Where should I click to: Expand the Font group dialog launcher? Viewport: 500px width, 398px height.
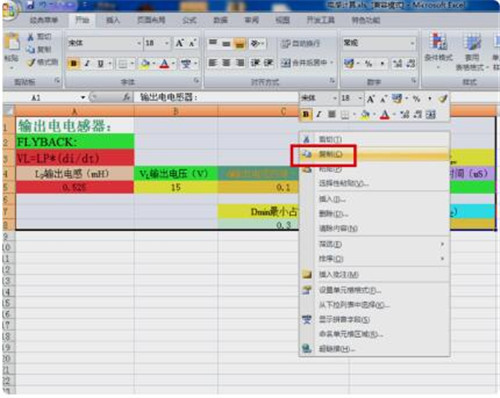197,80
